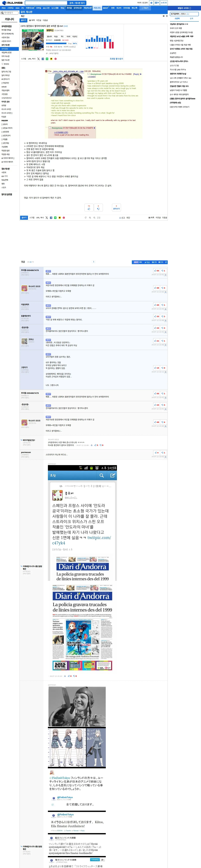Open Diari d'Andorra newspaper image in comment

pyautogui.click(x=83, y=627)
